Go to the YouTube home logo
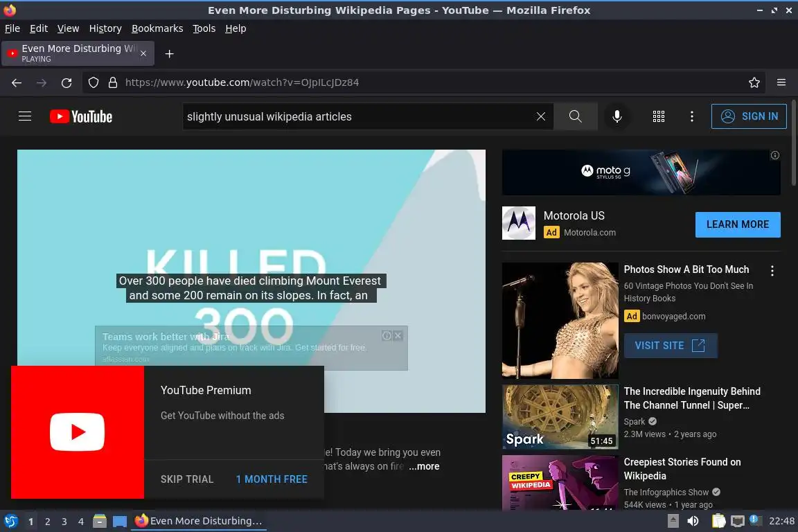798x532 pixels. [x=81, y=116]
